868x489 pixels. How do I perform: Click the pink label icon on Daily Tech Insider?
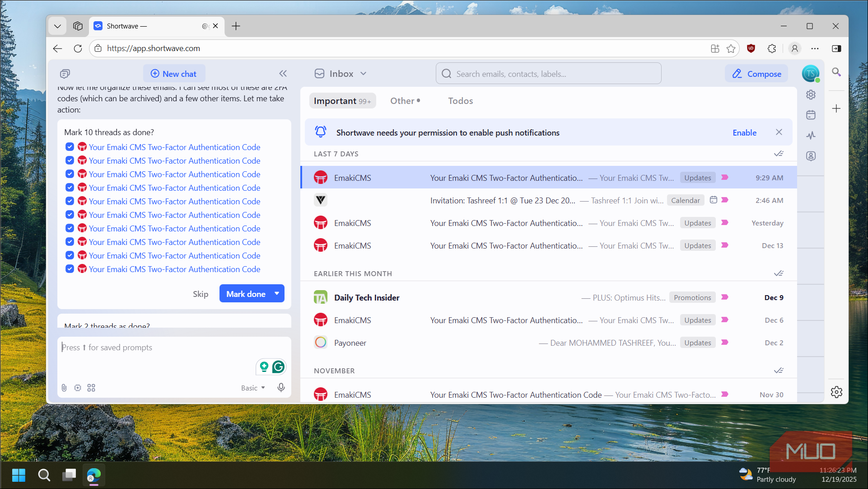tap(725, 297)
